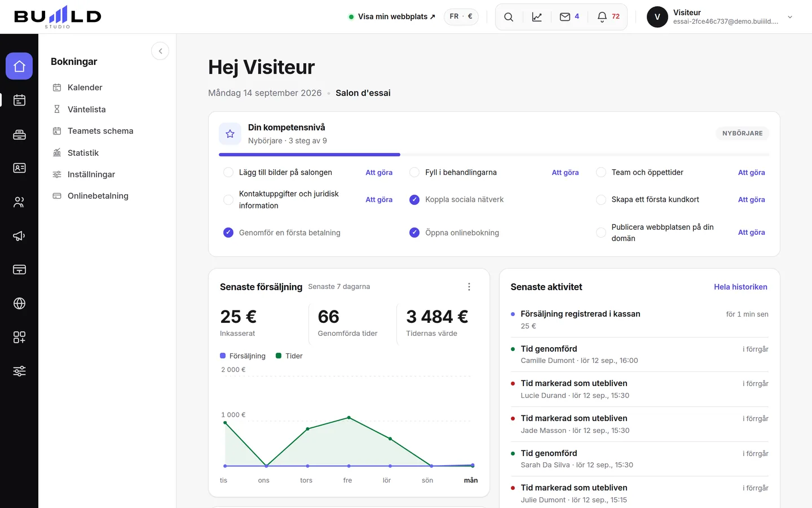Click Att göra for Publicera webbplatsen på din domän

(x=752, y=233)
